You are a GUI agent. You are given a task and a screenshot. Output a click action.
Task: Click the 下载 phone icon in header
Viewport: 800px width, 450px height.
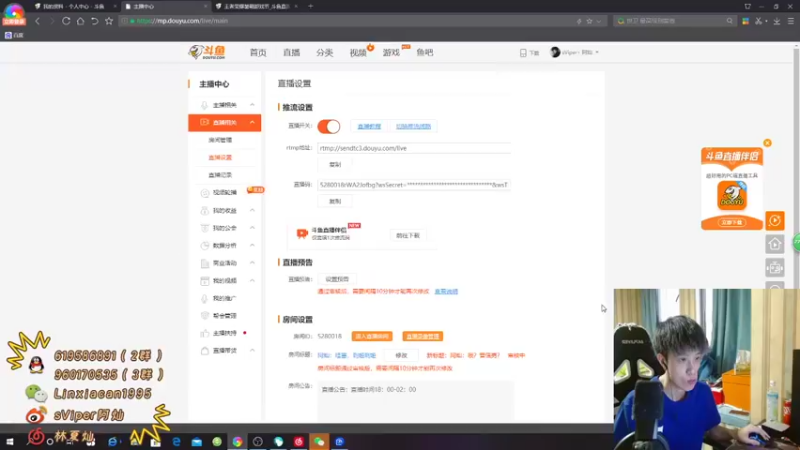[x=523, y=53]
